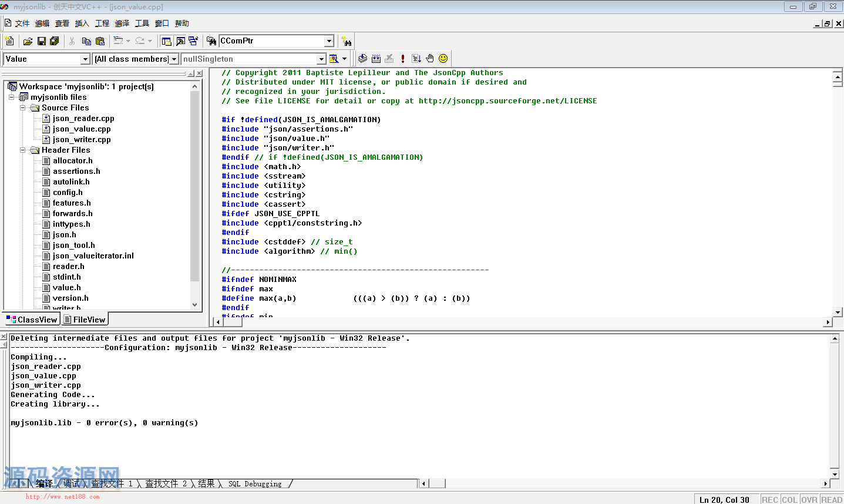Compile the current file with Compile icon
This screenshot has height=504, width=844.
point(362,59)
